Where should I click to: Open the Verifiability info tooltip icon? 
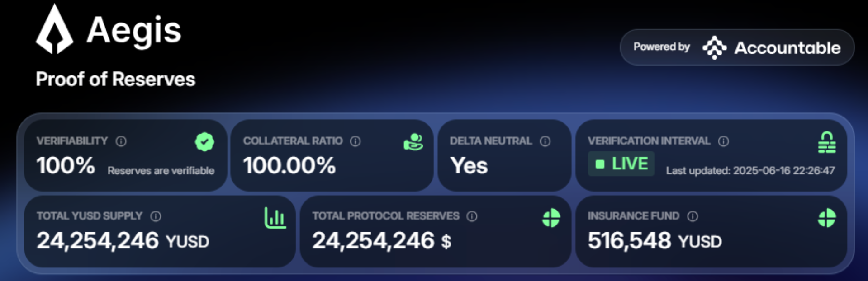click(x=121, y=141)
